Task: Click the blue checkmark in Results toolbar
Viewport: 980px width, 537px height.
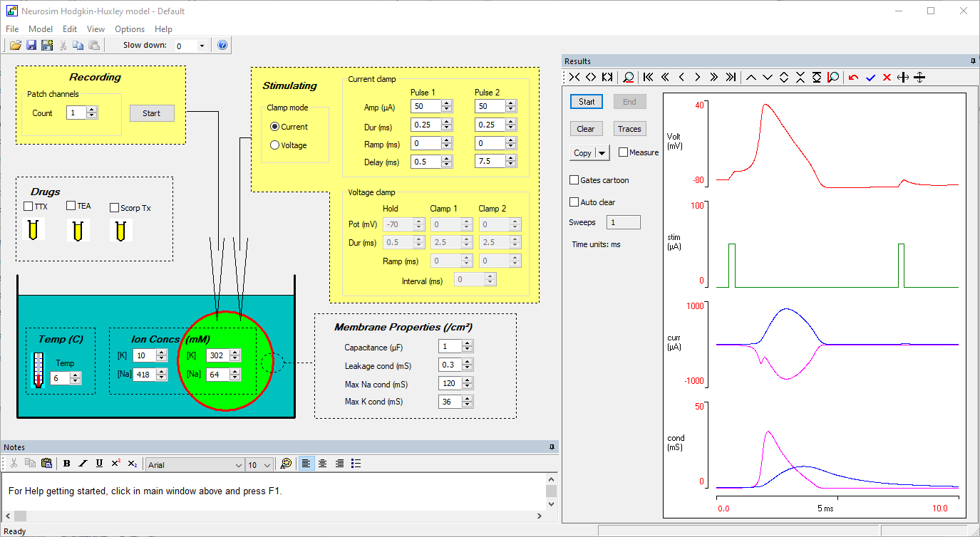Action: pyautogui.click(x=870, y=77)
